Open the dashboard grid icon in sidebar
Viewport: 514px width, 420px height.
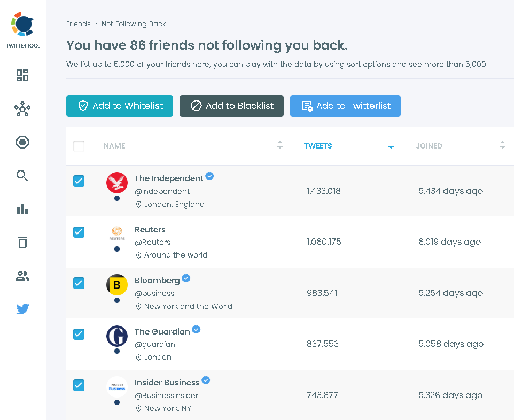coord(22,75)
